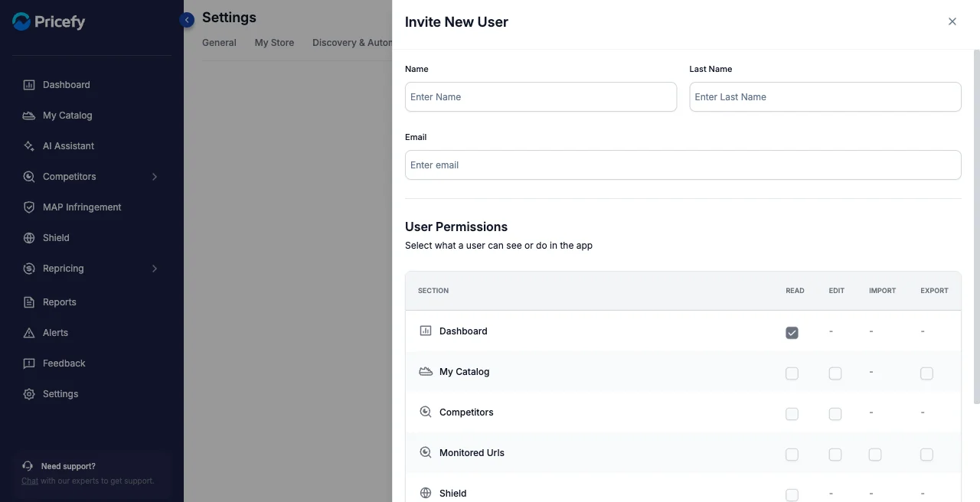Viewport: 980px width, 502px height.
Task: Click the My Catalog sidebar icon
Action: 29,116
